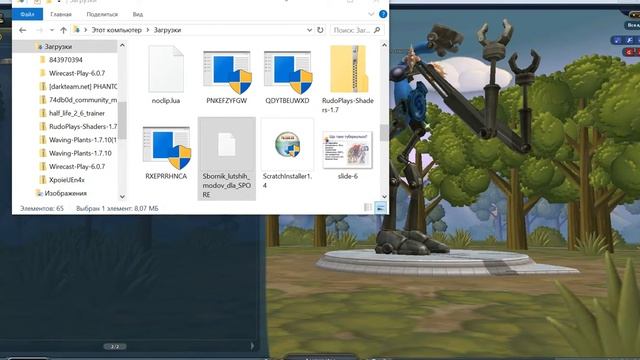The width and height of the screenshot is (640, 360).
Task: Switch to large icons view in status bar
Action: click(x=380, y=208)
